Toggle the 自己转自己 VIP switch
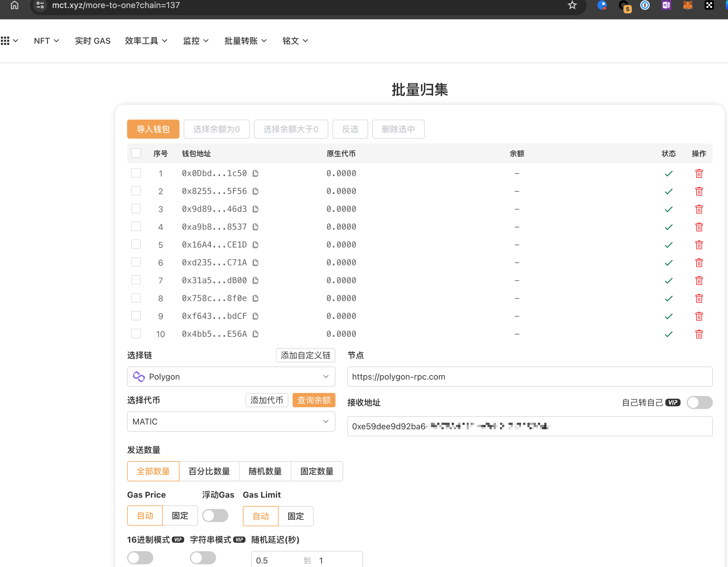This screenshot has width=728, height=567. (699, 402)
